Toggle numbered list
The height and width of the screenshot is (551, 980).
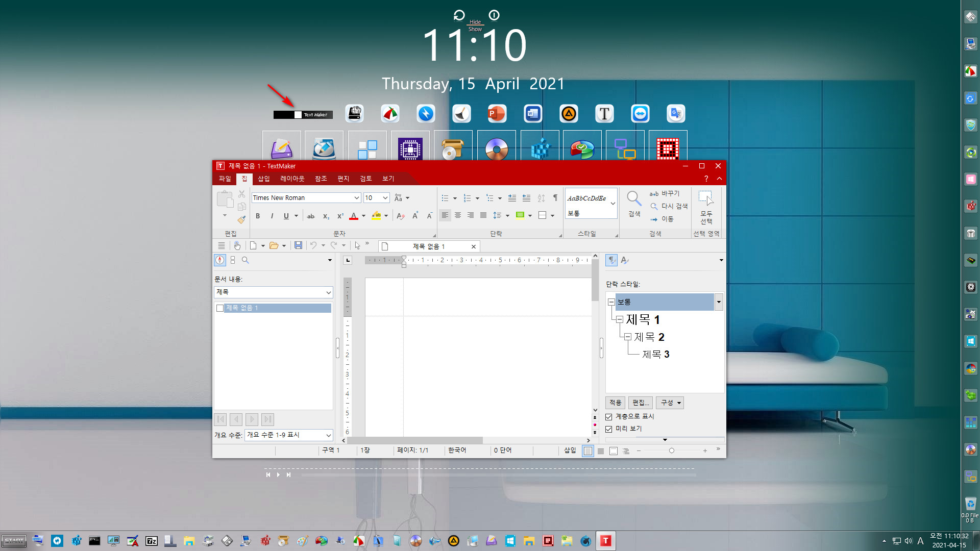pos(467,198)
